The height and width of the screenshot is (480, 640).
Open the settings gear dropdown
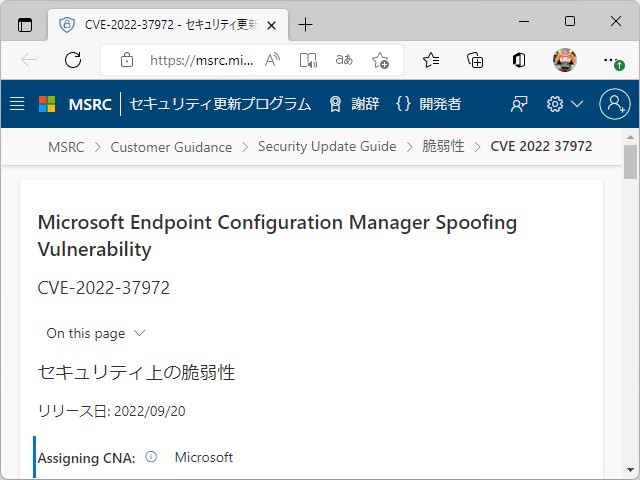[x=564, y=104]
